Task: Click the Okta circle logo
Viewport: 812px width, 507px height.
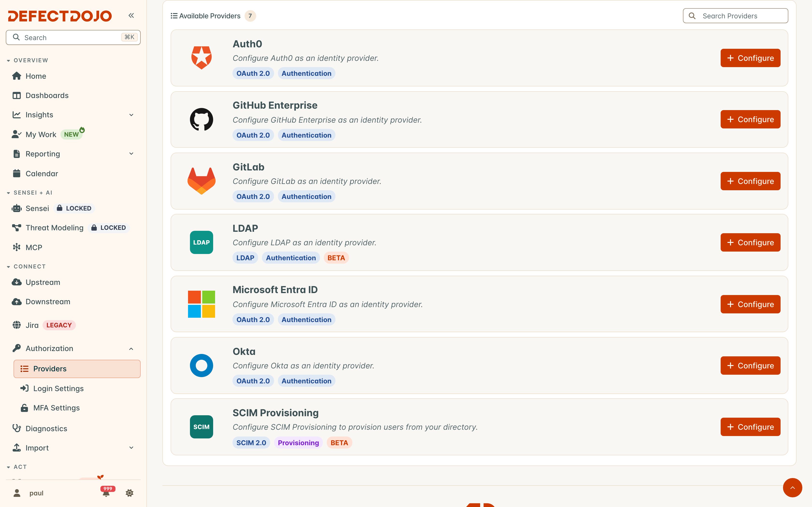Action: (201, 366)
